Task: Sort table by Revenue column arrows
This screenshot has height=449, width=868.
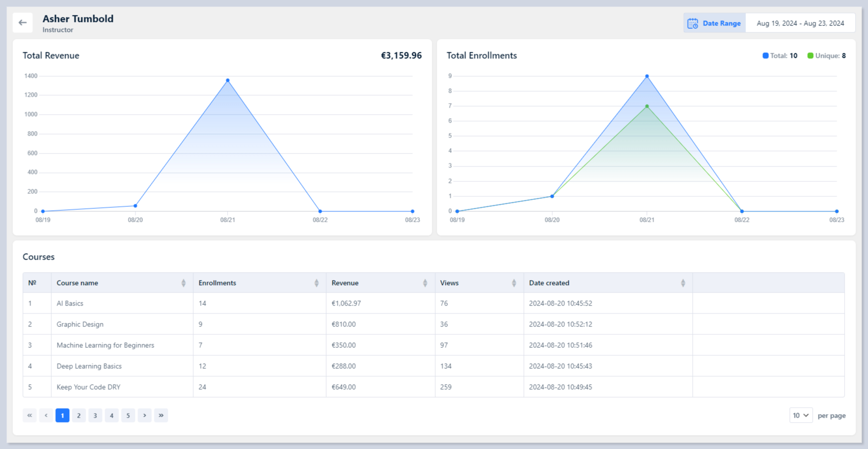Action: [425, 283]
